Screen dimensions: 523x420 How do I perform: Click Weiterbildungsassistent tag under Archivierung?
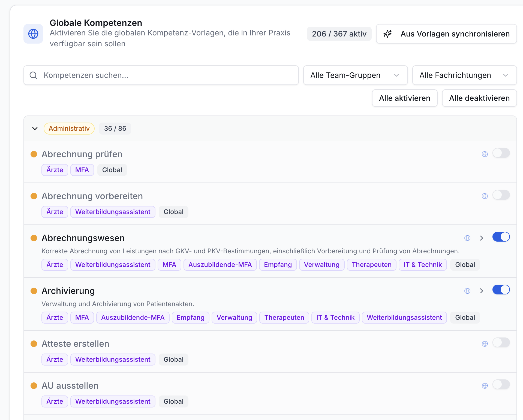point(404,318)
